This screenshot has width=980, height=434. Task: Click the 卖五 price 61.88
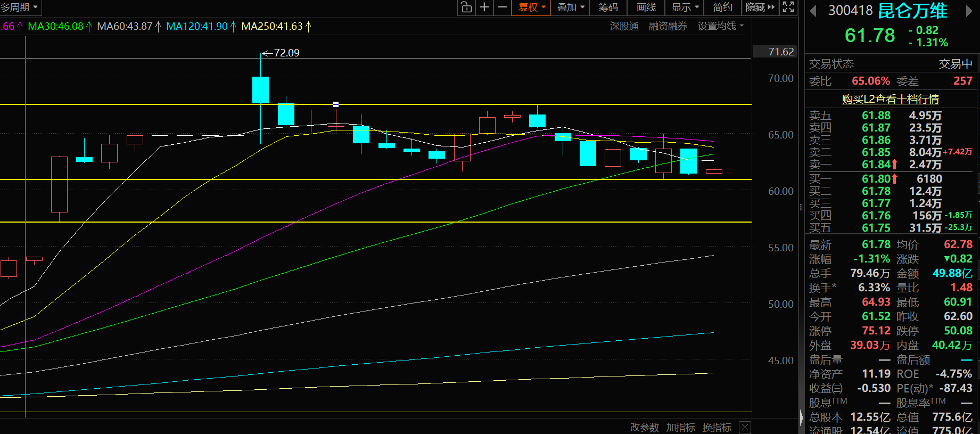[x=876, y=116]
